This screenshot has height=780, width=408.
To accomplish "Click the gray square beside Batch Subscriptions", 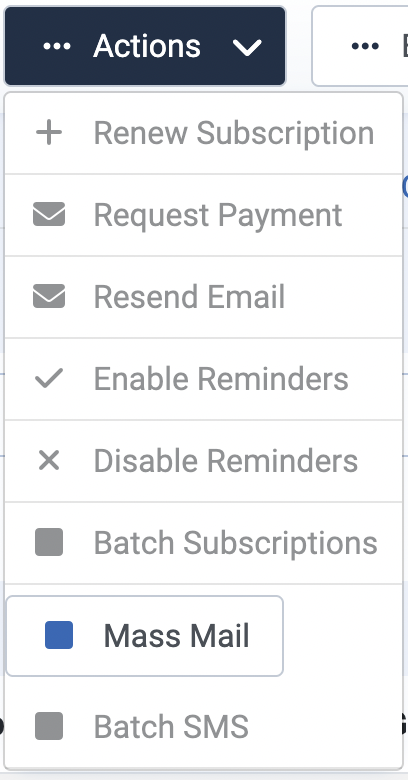I will click(x=49, y=542).
